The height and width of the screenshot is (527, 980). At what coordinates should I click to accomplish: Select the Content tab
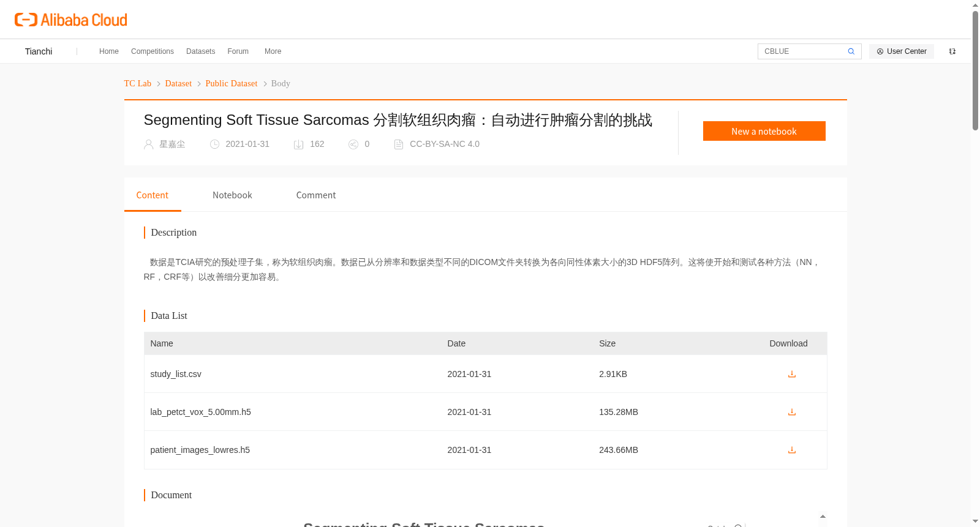click(x=153, y=195)
